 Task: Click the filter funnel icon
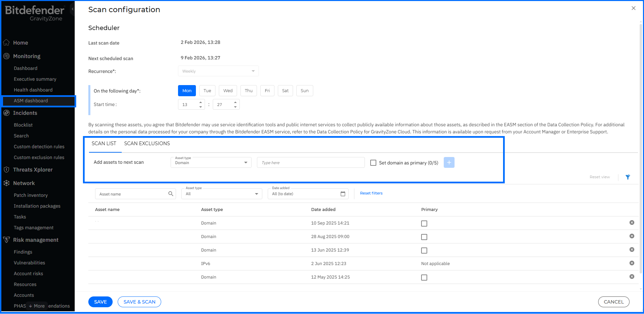pyautogui.click(x=627, y=177)
